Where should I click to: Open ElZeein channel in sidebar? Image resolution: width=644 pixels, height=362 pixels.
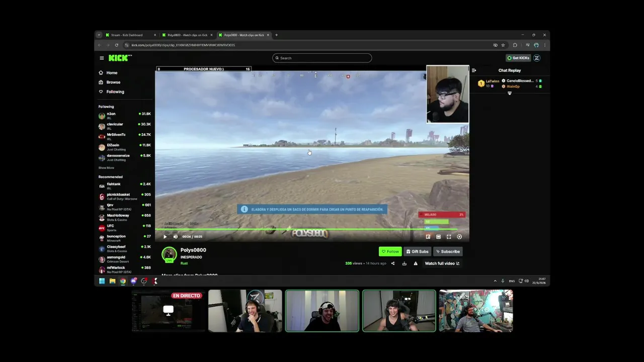tap(124, 147)
